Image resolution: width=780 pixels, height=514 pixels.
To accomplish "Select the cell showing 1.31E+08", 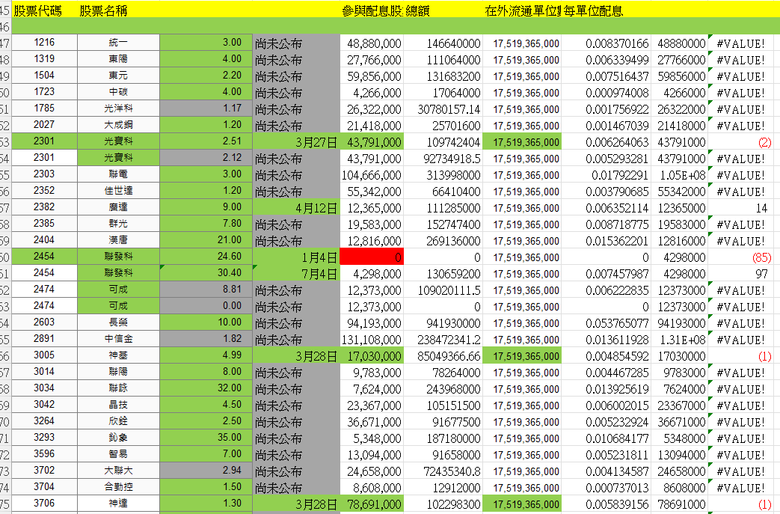I will pyautogui.click(x=679, y=339).
